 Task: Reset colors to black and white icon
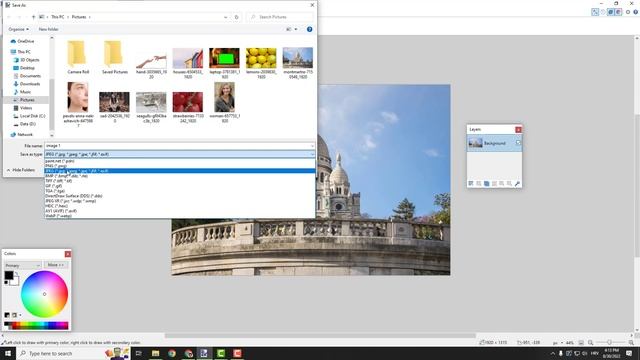coord(6,282)
